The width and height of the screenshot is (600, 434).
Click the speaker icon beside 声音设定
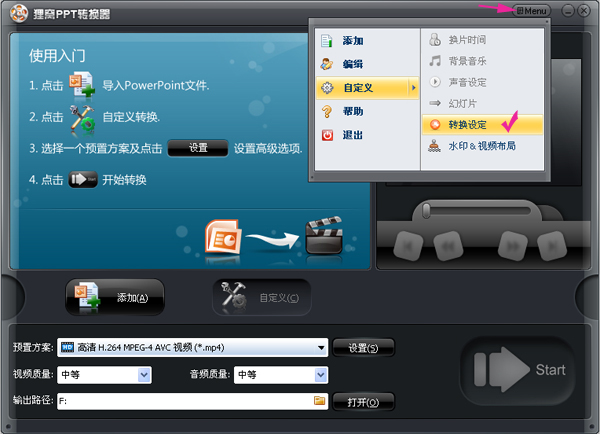tap(435, 82)
